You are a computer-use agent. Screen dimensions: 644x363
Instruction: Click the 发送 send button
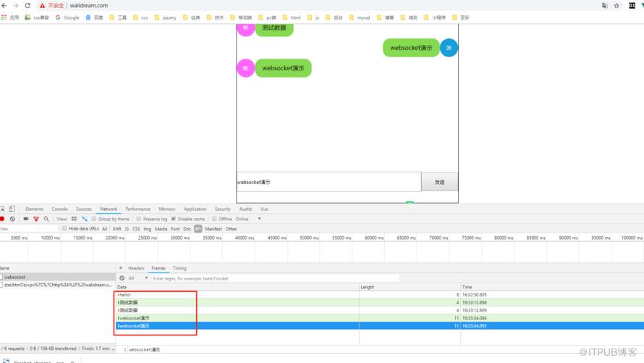439,182
